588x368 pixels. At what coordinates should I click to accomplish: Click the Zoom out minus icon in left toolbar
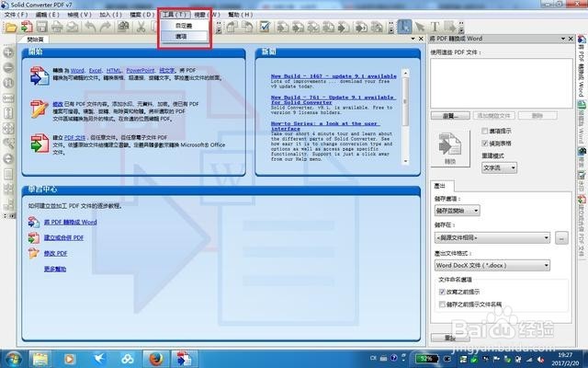(8, 67)
